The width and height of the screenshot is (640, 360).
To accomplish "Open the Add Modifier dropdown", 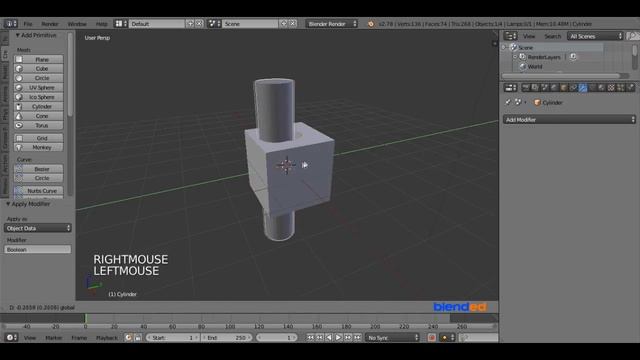I will pos(569,120).
